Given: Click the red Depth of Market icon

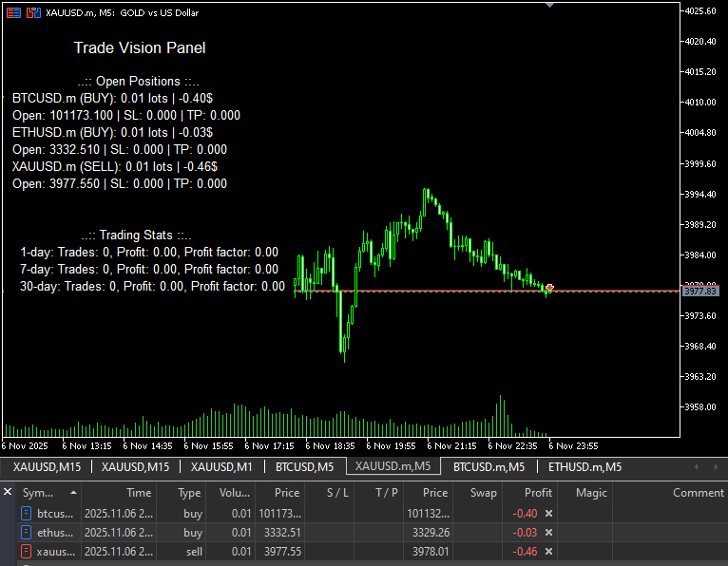Looking at the screenshot, I should click(13, 13).
